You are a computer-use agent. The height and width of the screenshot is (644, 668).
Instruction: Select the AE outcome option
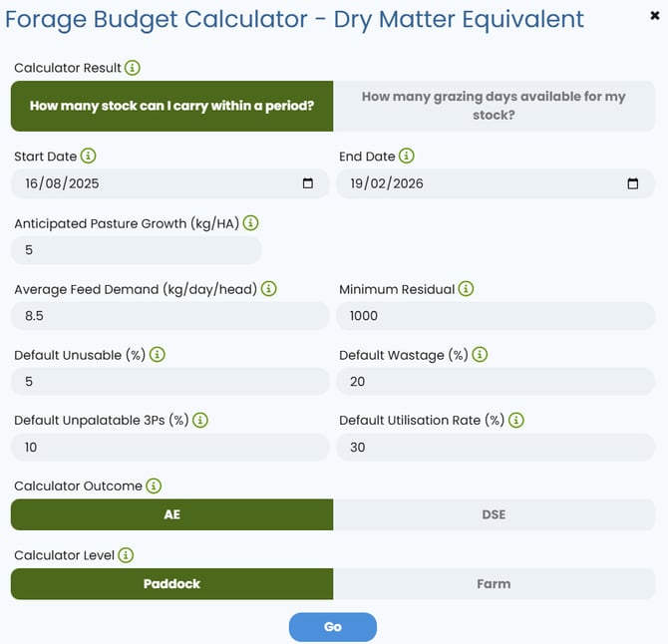click(x=172, y=514)
